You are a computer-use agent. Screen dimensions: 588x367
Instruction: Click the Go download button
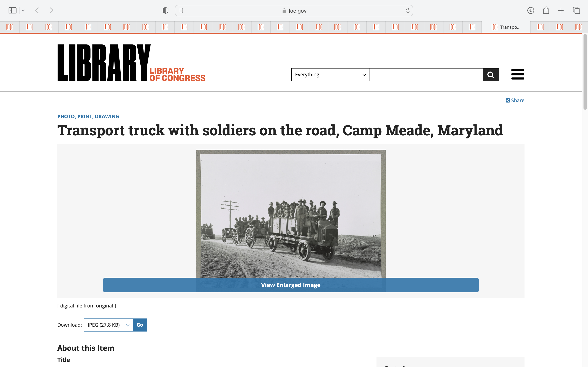140,325
